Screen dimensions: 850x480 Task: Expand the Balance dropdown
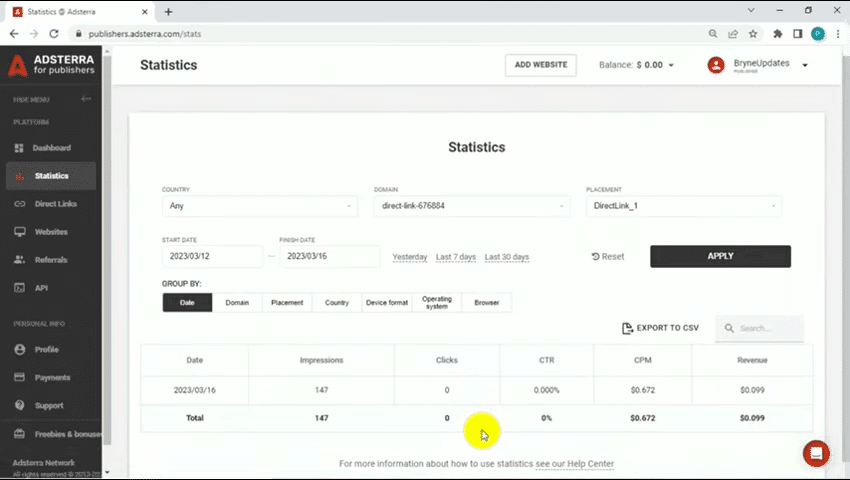pyautogui.click(x=636, y=65)
